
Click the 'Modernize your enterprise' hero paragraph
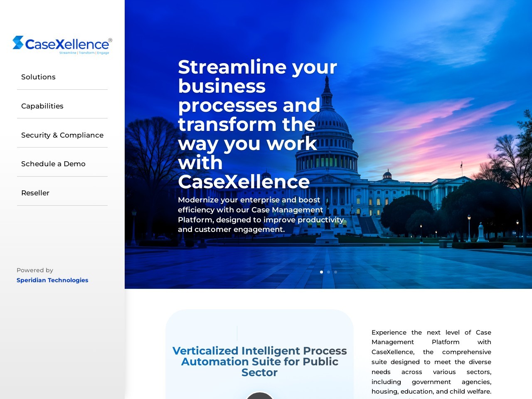click(261, 214)
